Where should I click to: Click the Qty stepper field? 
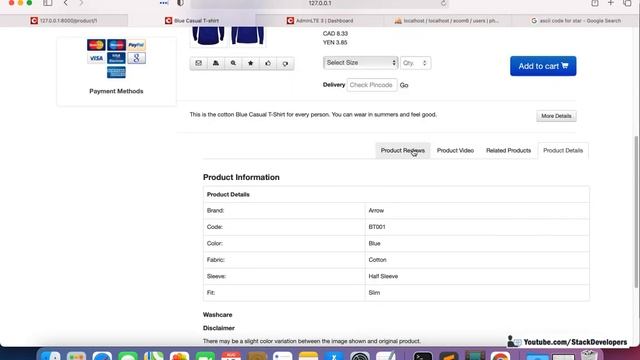point(416,63)
